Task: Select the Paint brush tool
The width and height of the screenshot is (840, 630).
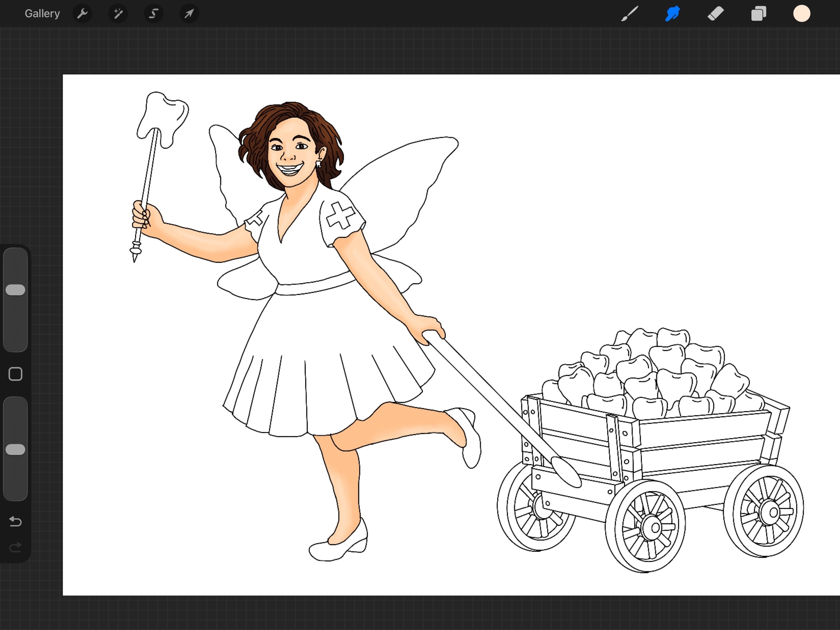Action: pyautogui.click(x=629, y=14)
